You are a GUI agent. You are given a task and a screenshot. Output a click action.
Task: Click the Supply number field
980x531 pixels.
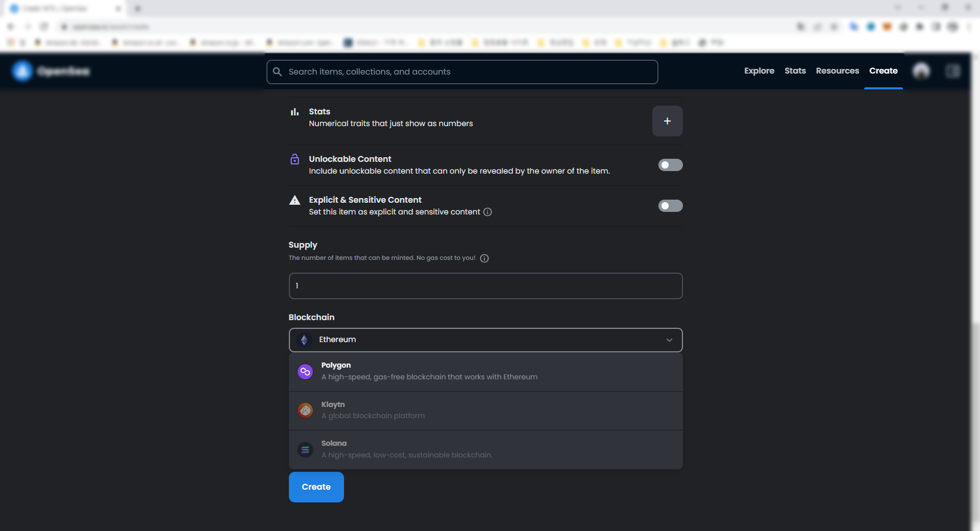pos(485,286)
